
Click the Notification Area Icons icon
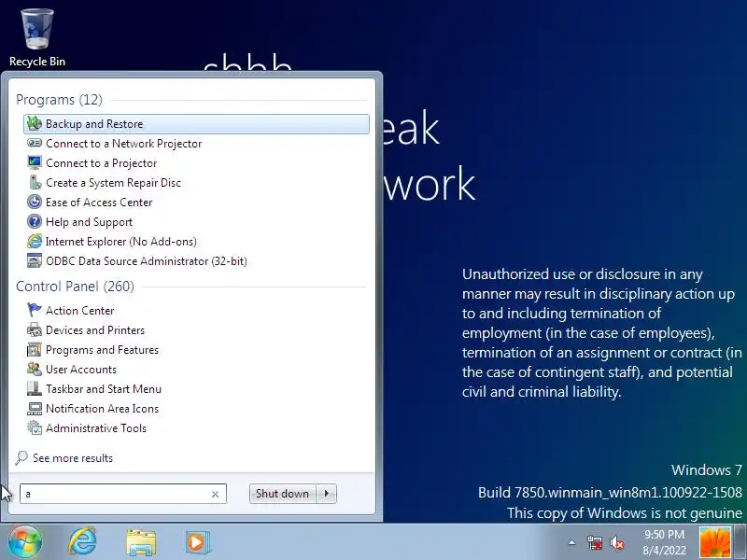[x=35, y=408]
